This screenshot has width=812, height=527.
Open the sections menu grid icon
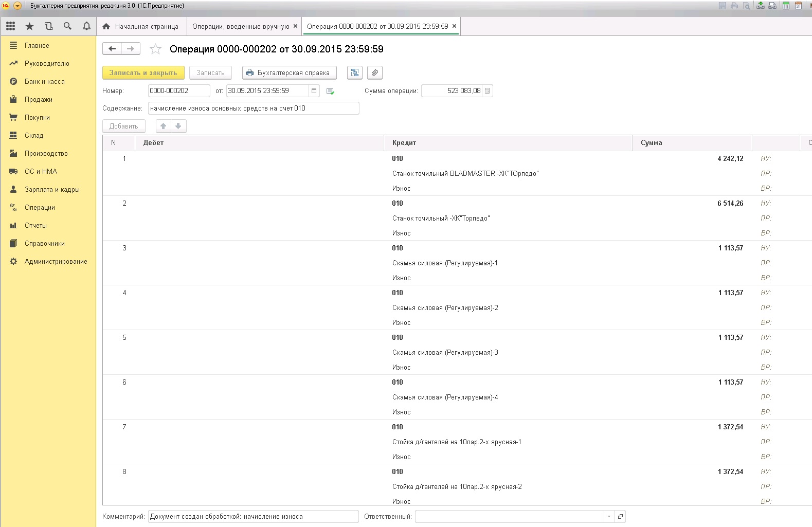(x=10, y=26)
